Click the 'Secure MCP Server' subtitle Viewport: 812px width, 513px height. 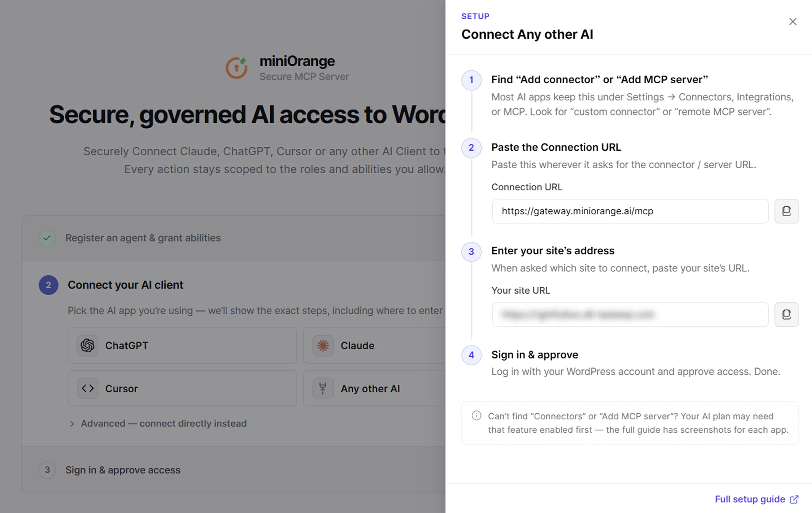click(304, 77)
